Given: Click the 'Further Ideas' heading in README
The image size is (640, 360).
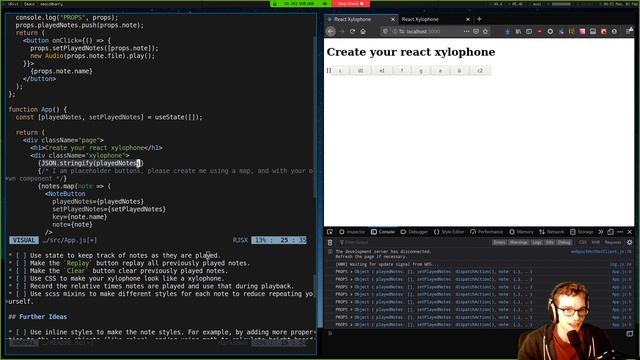Looking at the screenshot, I should [43, 317].
